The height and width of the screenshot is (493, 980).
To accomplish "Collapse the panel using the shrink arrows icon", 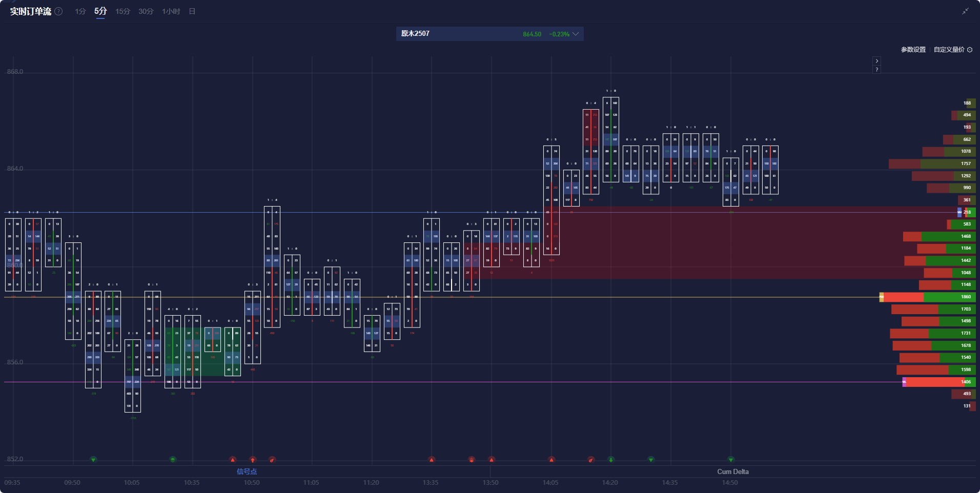I will pyautogui.click(x=965, y=11).
